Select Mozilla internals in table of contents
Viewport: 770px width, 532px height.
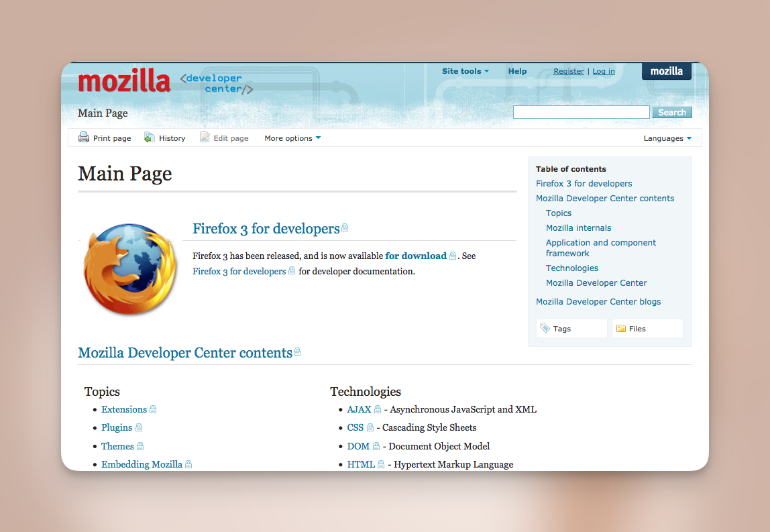(578, 227)
